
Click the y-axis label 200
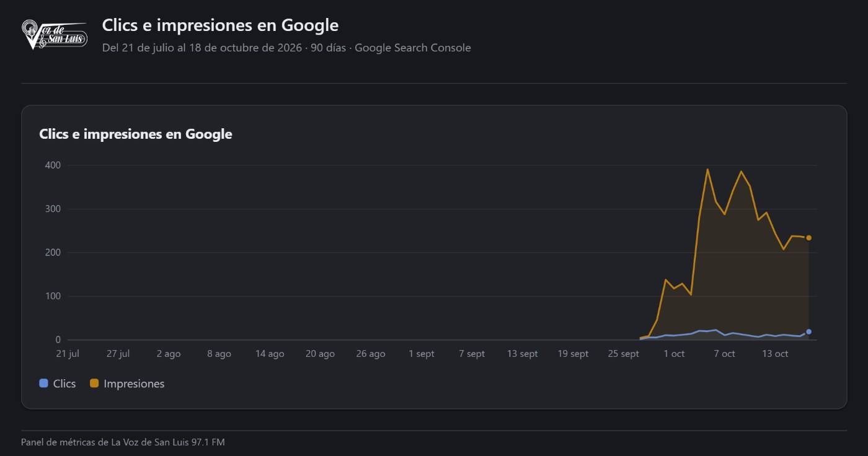pyautogui.click(x=53, y=253)
